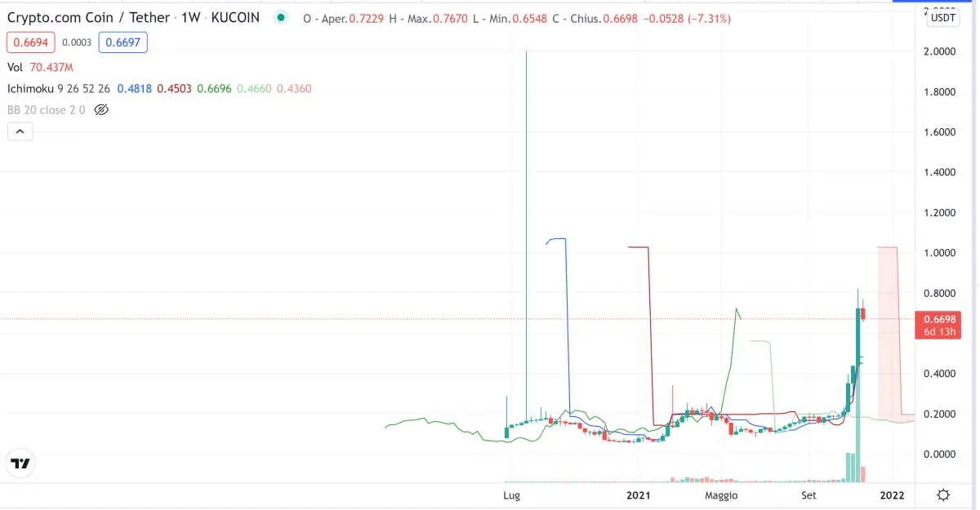Click the Ichimoku value 0.4503
The image size is (980, 510).
[x=174, y=88]
